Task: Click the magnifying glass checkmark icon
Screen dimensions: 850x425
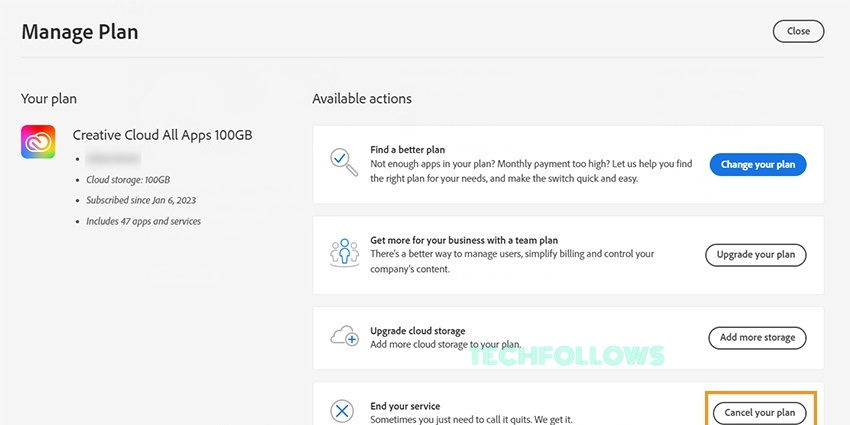Action: (x=344, y=162)
